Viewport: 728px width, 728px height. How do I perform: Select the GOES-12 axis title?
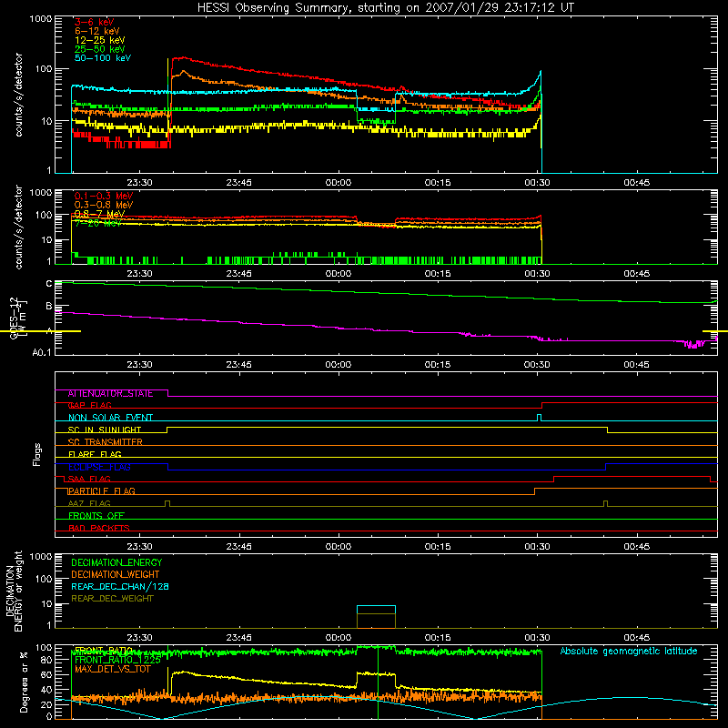pos(17,318)
